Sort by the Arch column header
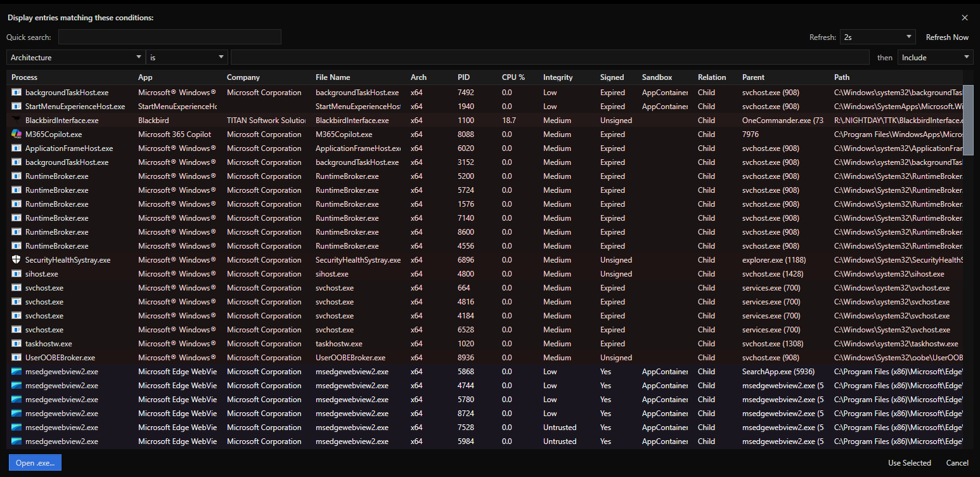This screenshot has width=980, height=477. click(x=418, y=77)
